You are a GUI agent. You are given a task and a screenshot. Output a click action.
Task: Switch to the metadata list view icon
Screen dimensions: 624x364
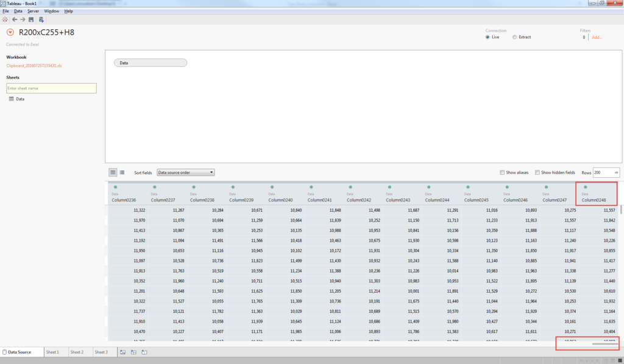[x=122, y=172]
